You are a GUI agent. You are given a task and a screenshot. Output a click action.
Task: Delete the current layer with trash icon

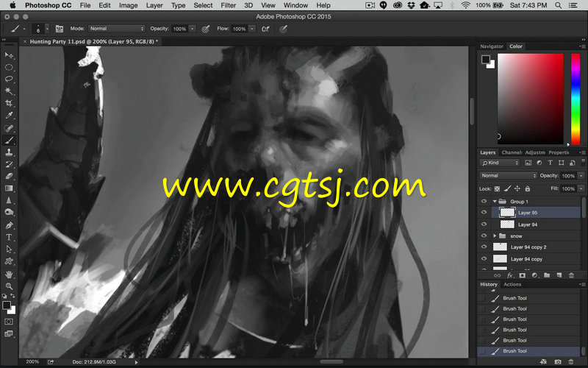click(x=572, y=275)
